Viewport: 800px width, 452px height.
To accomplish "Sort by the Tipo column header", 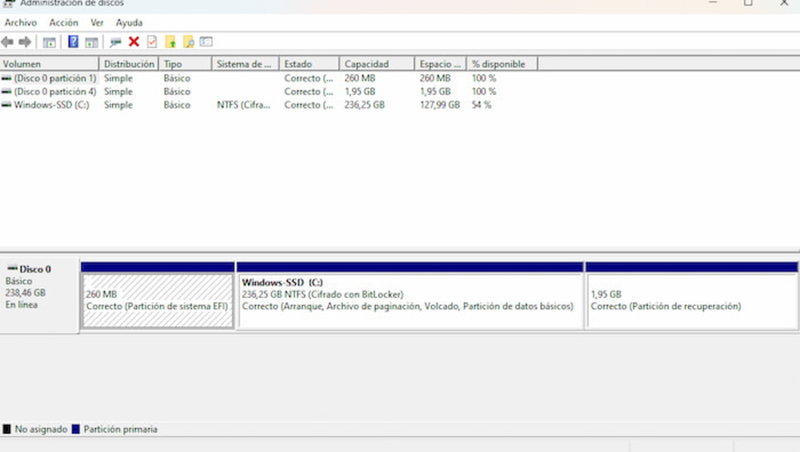I will [185, 64].
